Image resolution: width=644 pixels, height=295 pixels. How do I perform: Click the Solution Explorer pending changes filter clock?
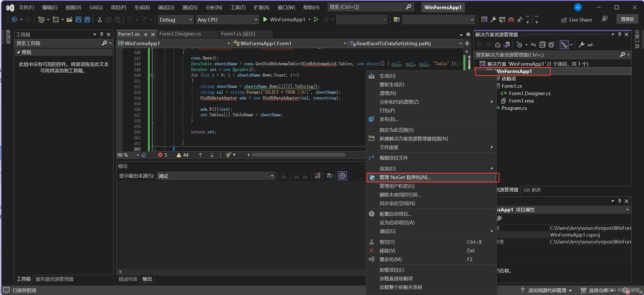coord(519,45)
